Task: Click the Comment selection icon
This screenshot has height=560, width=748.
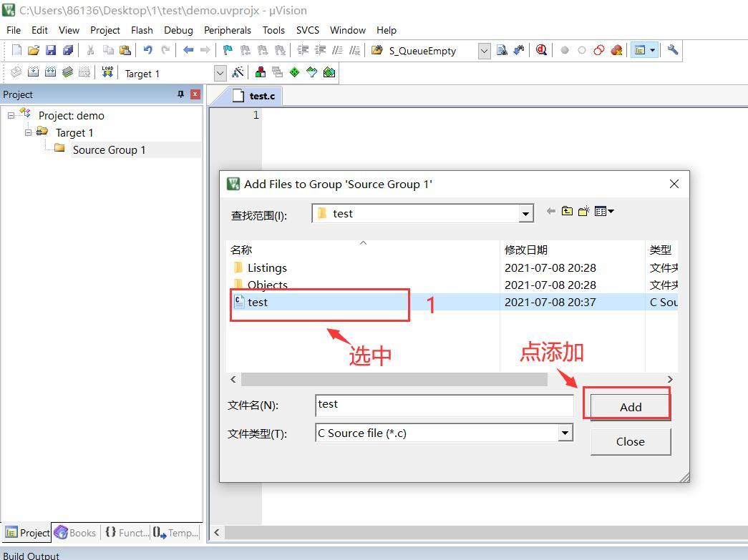Action: click(337, 50)
